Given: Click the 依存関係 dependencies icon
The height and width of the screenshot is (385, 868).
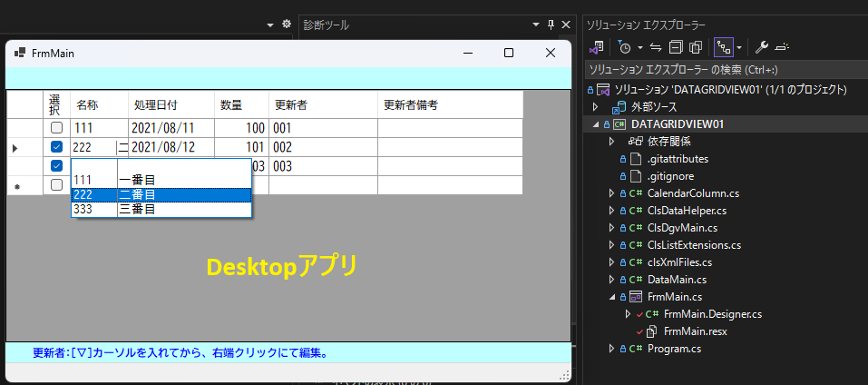Looking at the screenshot, I should point(634,142).
